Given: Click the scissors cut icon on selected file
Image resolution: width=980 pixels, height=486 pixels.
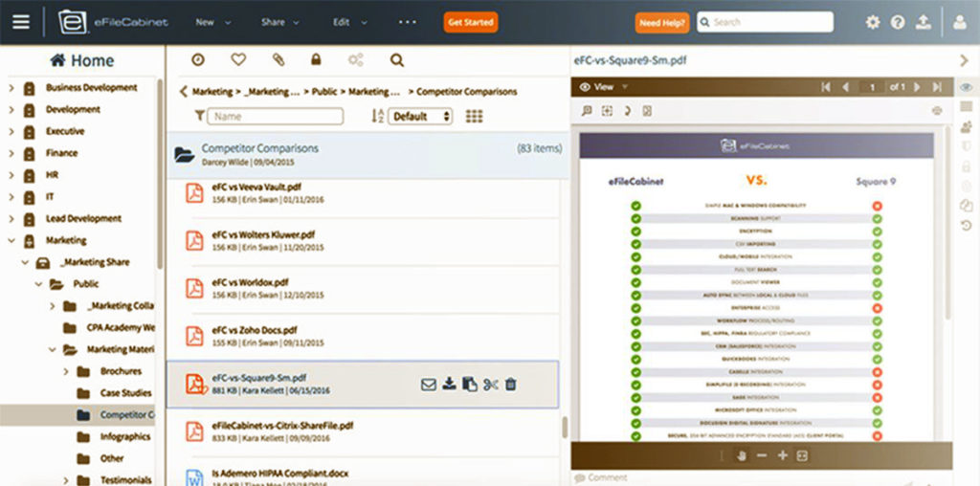Looking at the screenshot, I should tap(491, 385).
